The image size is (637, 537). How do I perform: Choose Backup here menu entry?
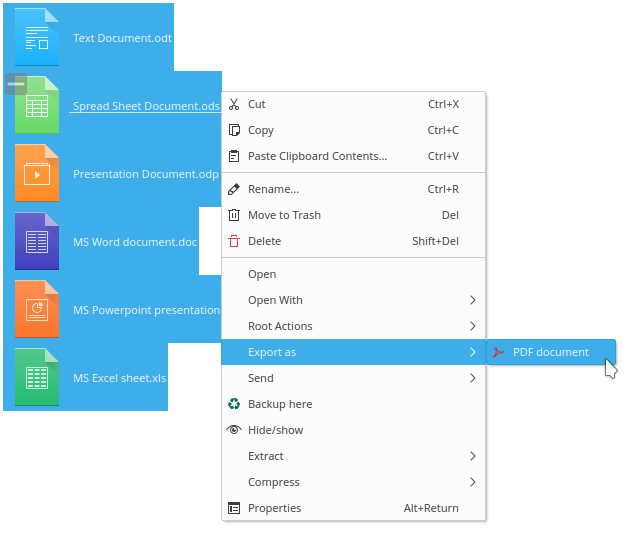click(x=353, y=404)
